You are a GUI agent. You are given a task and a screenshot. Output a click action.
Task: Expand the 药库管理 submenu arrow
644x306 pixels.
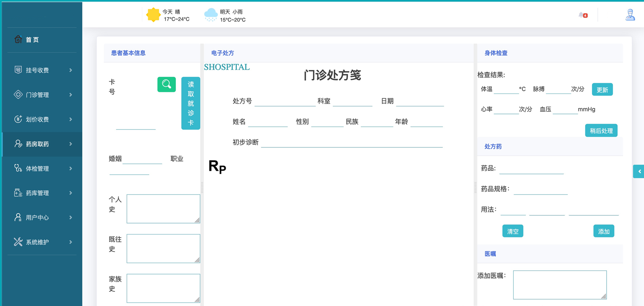[x=71, y=193]
